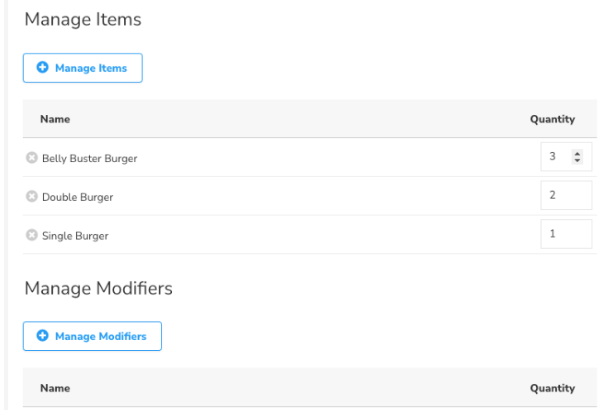Click the Double Burger quantity input

click(x=565, y=196)
